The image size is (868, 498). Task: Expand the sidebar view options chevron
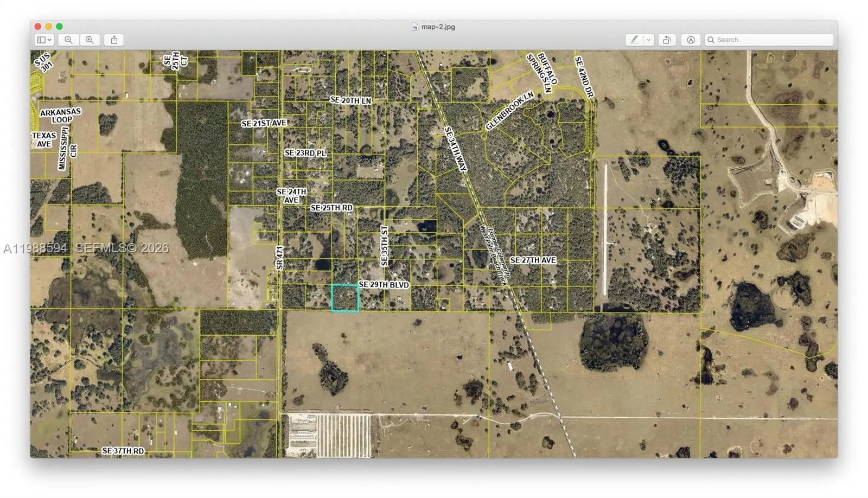click(49, 40)
